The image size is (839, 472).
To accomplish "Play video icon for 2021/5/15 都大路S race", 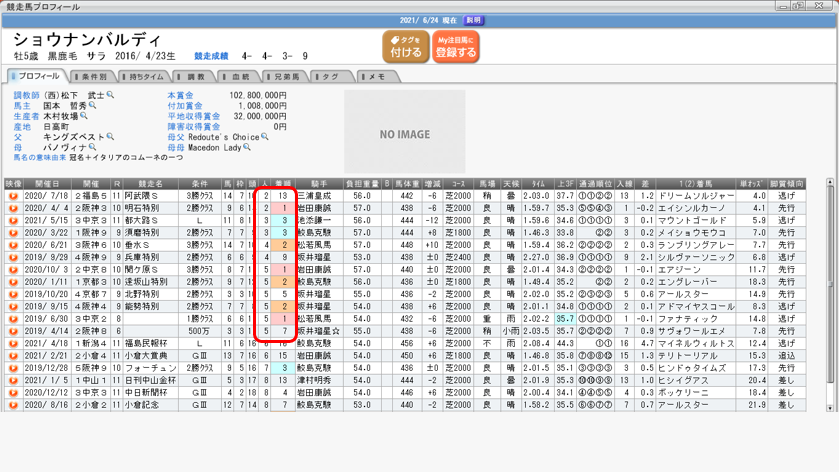I will tap(13, 220).
